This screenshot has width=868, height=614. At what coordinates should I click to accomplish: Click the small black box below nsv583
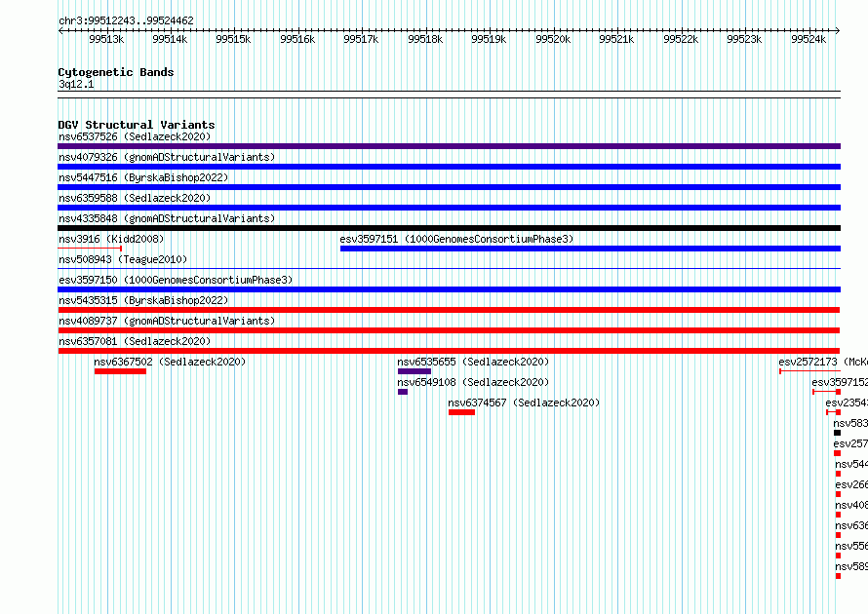click(837, 433)
